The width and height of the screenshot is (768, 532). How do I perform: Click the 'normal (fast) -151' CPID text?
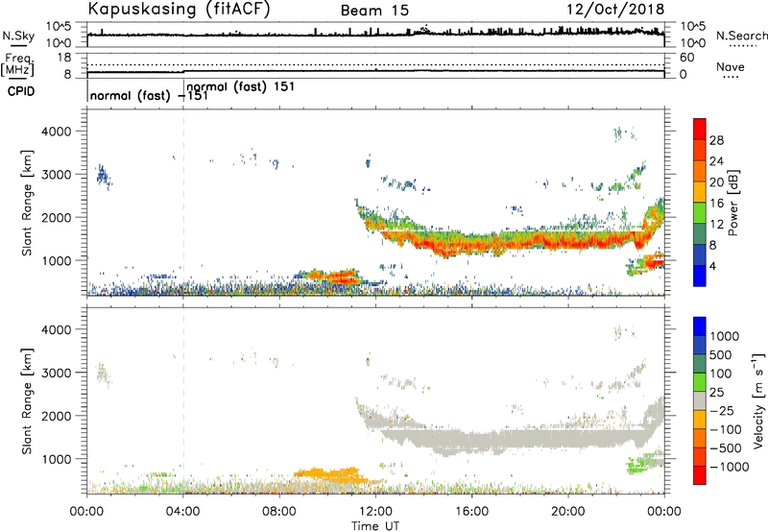coord(149,96)
